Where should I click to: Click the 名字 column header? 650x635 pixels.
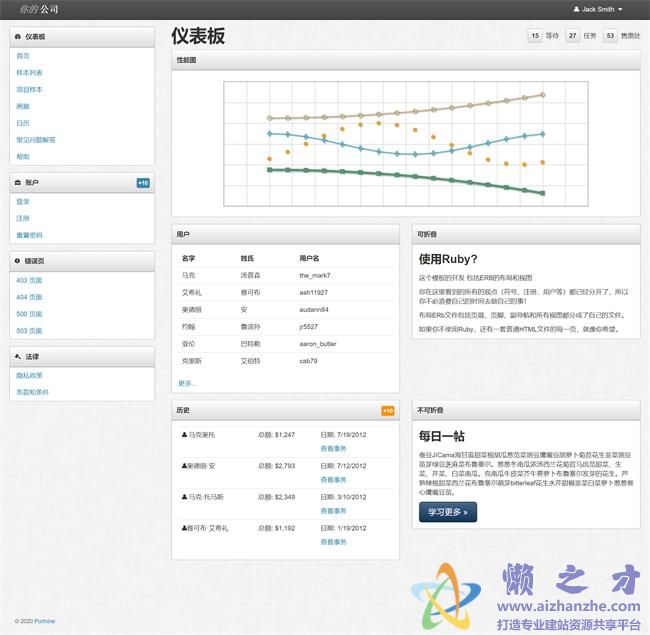pyautogui.click(x=189, y=258)
